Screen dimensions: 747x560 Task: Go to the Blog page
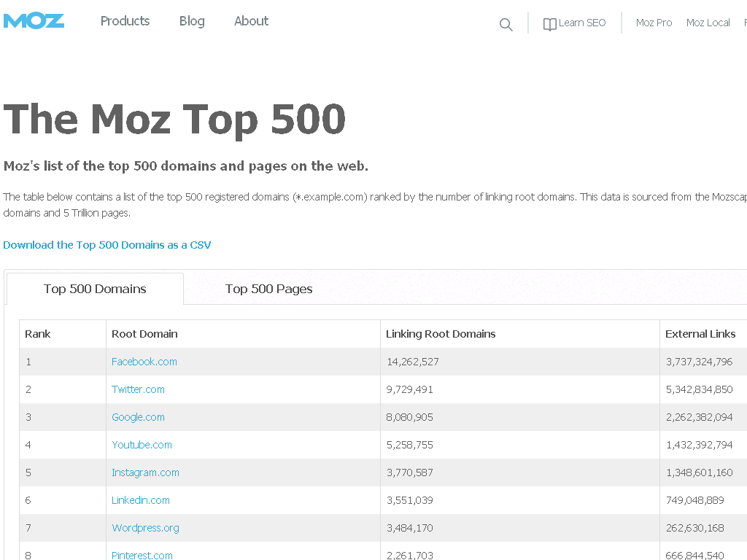192,21
